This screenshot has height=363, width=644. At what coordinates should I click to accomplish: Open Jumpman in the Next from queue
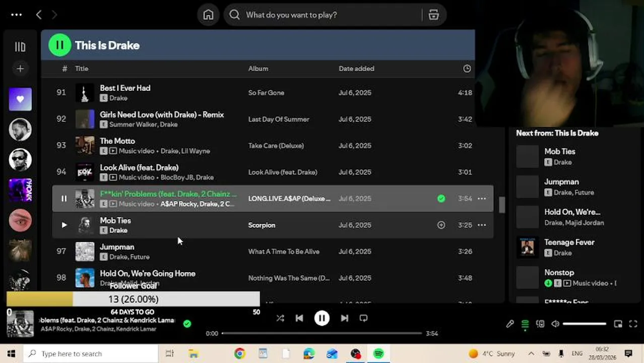coord(561,181)
